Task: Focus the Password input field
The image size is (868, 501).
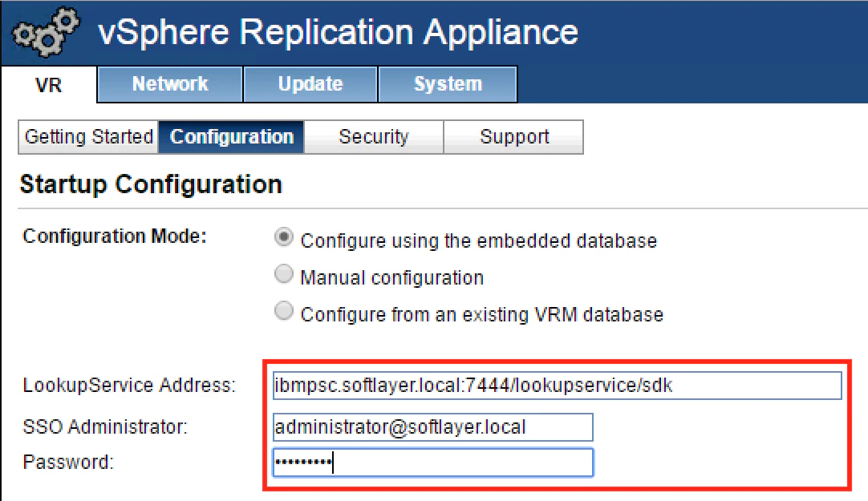Action: pos(433,463)
